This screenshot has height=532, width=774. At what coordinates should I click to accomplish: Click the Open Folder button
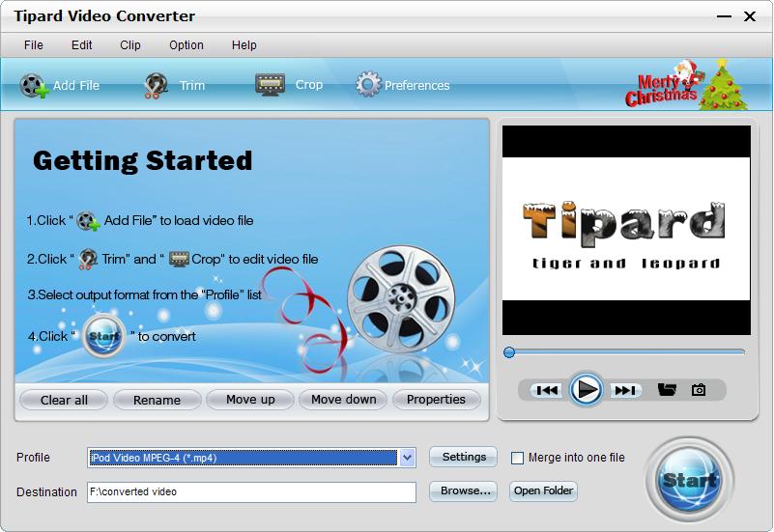[543, 491]
